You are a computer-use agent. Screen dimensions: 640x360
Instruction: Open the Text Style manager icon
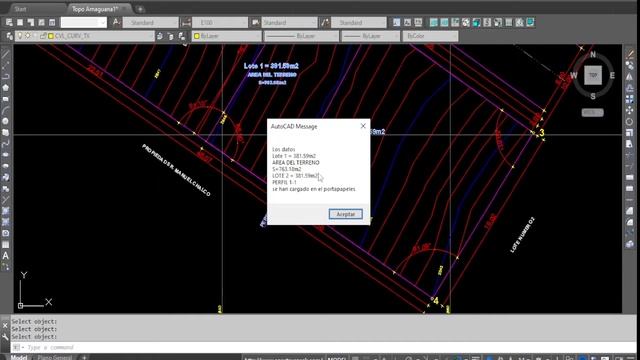pos(116,22)
